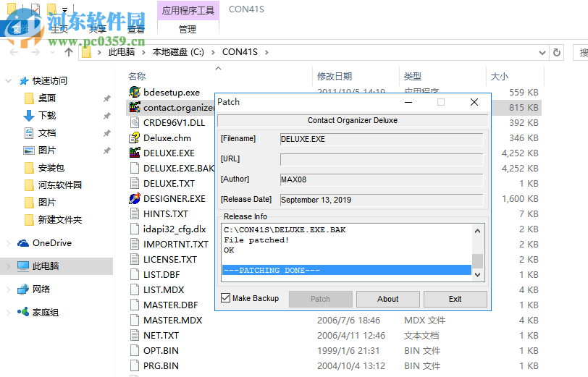Click the Downloads (下载) arrow icon
Viewport: 588px width, 377px height.
(x=29, y=116)
